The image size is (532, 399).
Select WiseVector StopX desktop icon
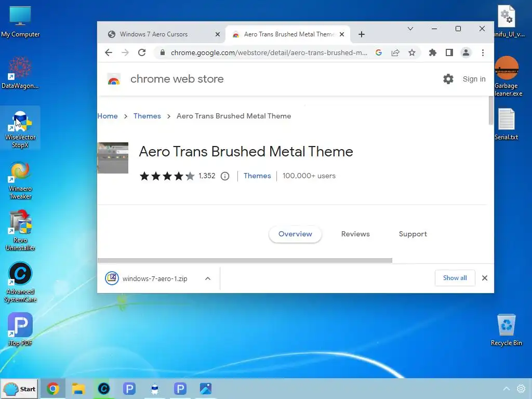pyautogui.click(x=20, y=128)
